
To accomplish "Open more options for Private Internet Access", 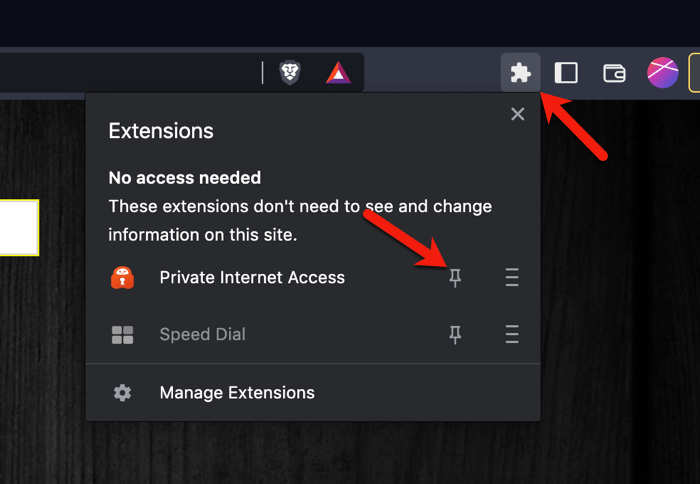I will pos(512,278).
